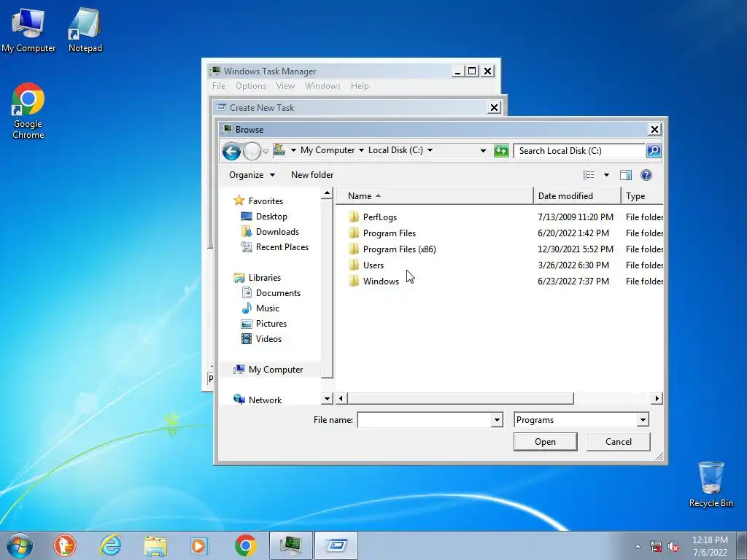Screen dimensions: 747x560
Task: Open the File name dropdown arrow
Action: click(x=497, y=419)
